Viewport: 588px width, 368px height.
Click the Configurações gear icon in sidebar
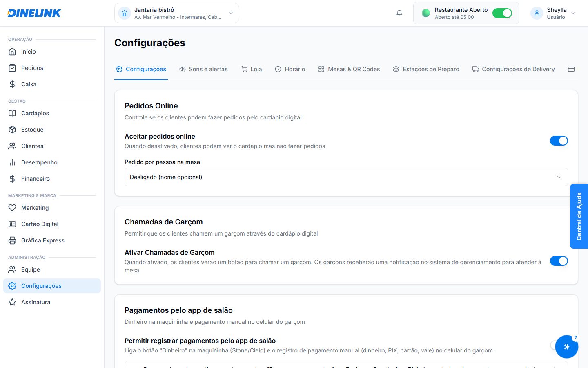[x=12, y=286]
